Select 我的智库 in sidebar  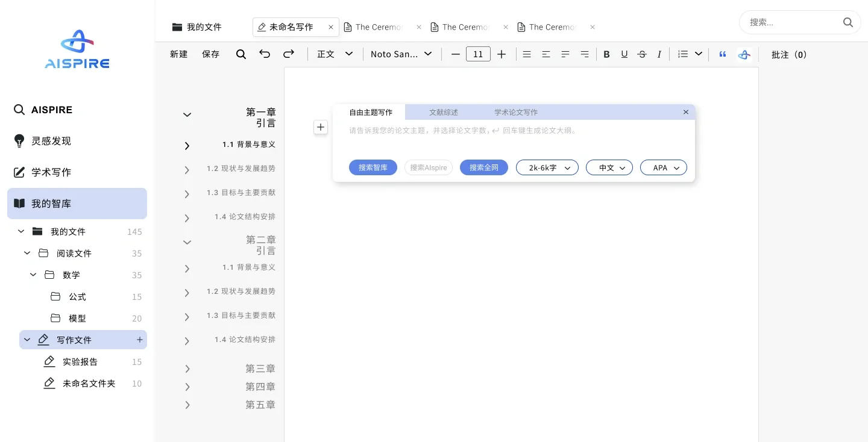pos(77,204)
